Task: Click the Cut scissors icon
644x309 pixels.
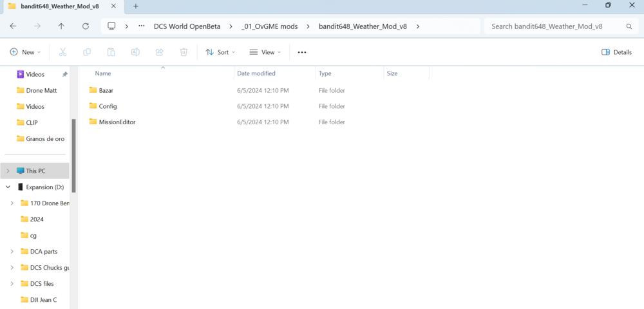Action: pyautogui.click(x=62, y=52)
